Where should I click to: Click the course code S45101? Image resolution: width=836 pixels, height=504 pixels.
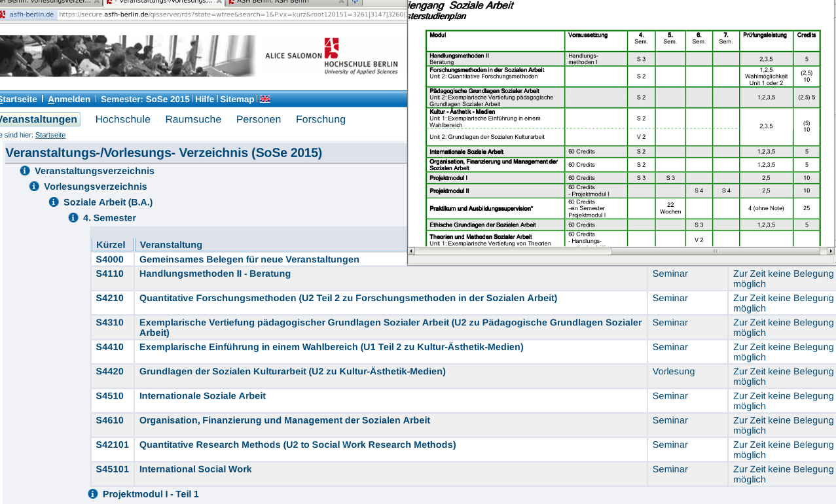coord(112,469)
